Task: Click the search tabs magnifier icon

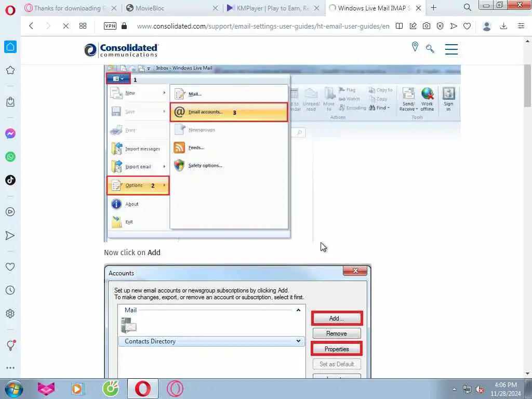Action: [x=467, y=7]
